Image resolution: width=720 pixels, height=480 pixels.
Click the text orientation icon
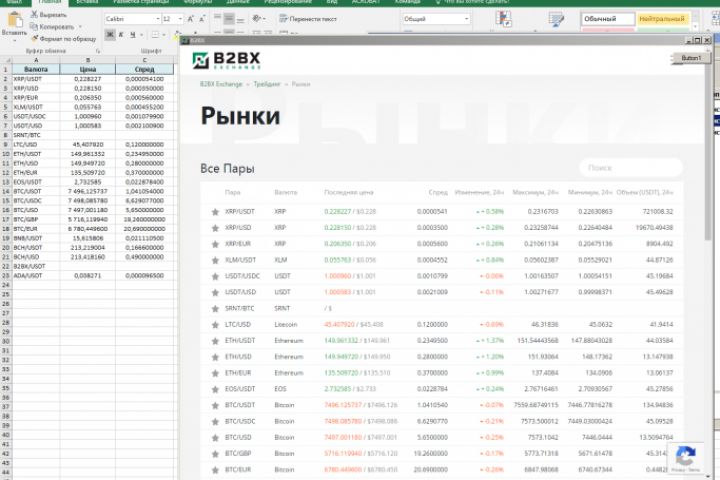[257, 19]
